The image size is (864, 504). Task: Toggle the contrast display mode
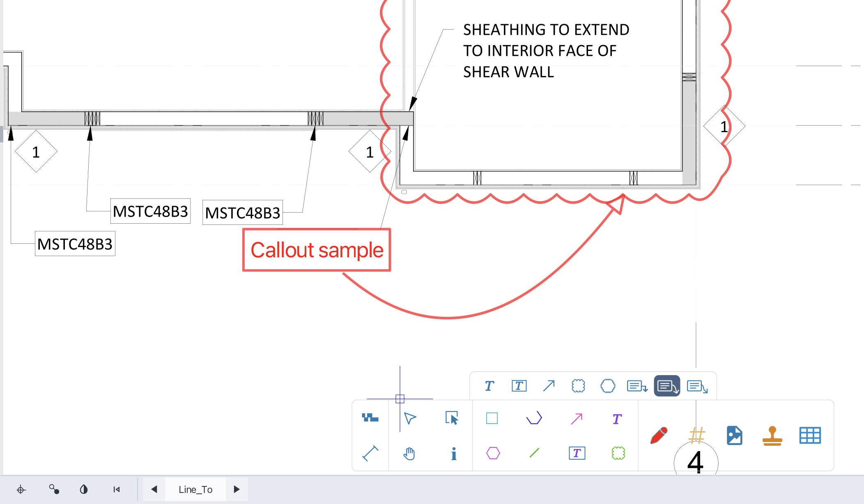[x=84, y=489]
